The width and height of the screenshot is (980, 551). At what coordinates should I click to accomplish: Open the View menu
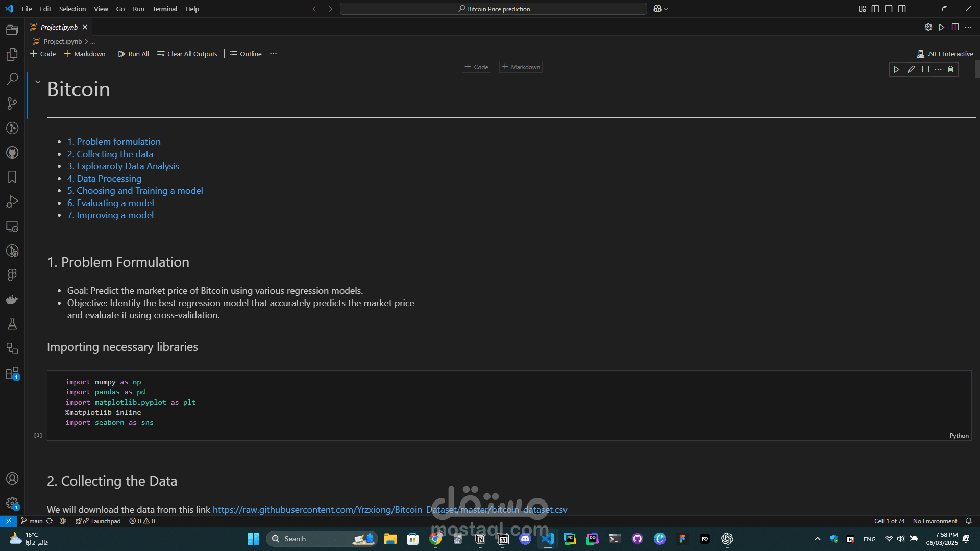[x=101, y=9]
